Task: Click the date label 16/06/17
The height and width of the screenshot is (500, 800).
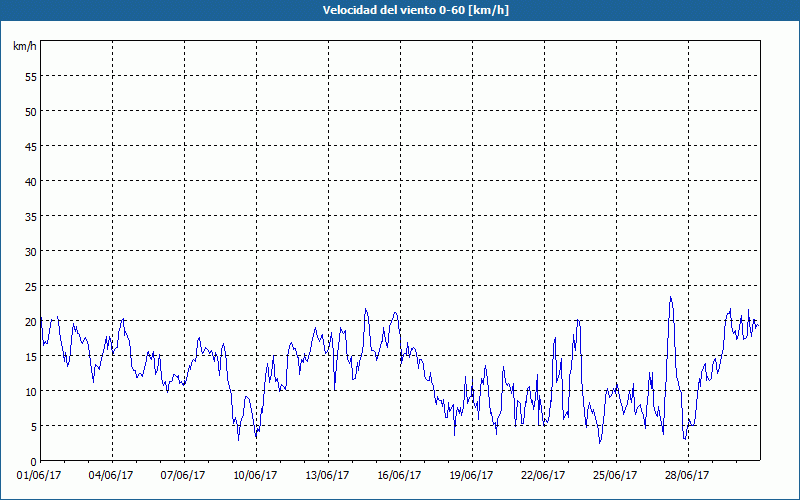Action: point(399,476)
